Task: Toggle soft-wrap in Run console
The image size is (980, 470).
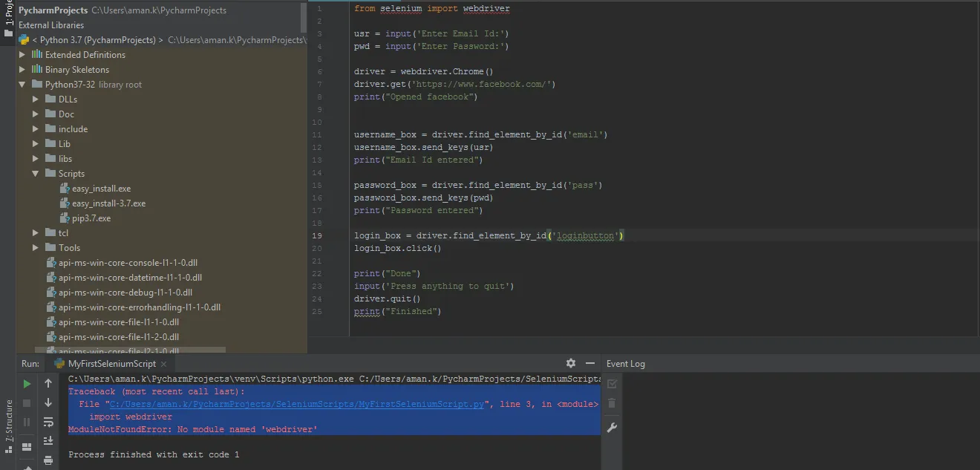Action: pos(48,422)
